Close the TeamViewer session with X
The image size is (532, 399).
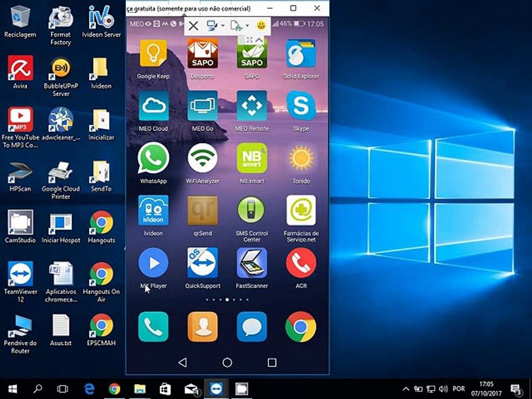click(x=193, y=26)
